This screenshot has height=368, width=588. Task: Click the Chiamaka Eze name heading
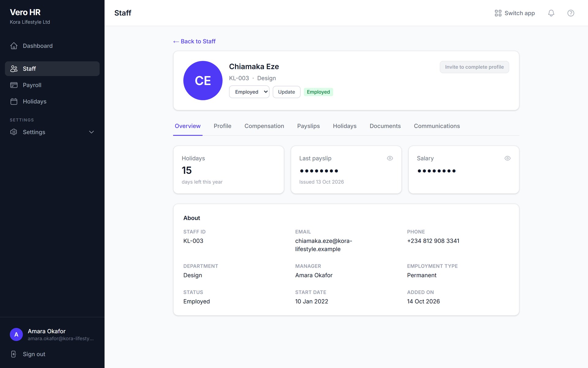coord(254,67)
